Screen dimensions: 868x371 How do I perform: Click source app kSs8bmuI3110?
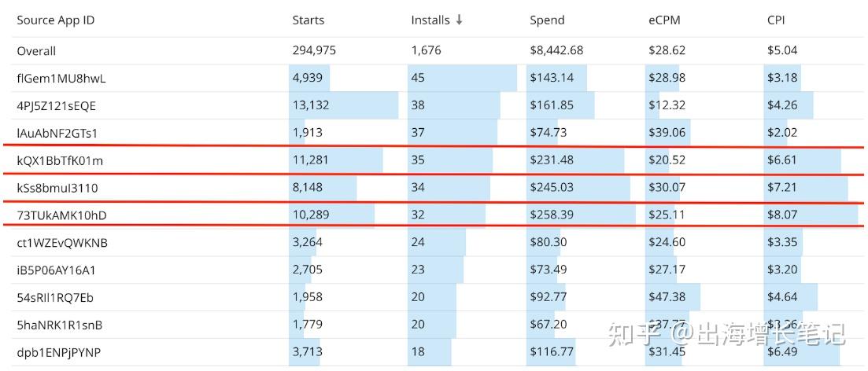(57, 188)
